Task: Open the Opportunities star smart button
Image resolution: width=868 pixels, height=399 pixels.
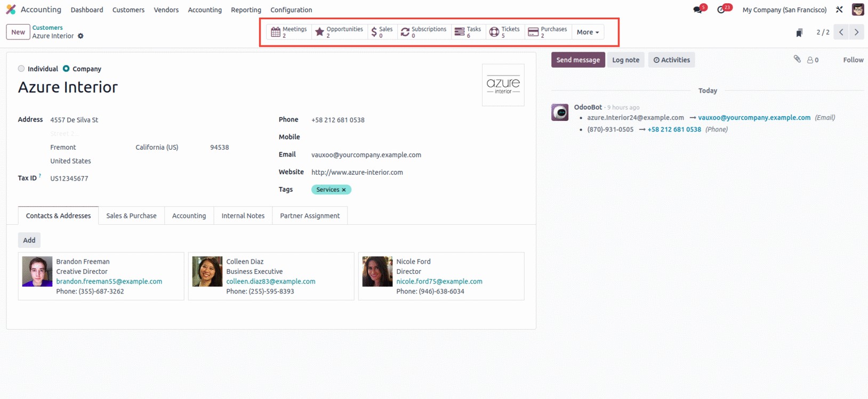Action: pos(339,32)
